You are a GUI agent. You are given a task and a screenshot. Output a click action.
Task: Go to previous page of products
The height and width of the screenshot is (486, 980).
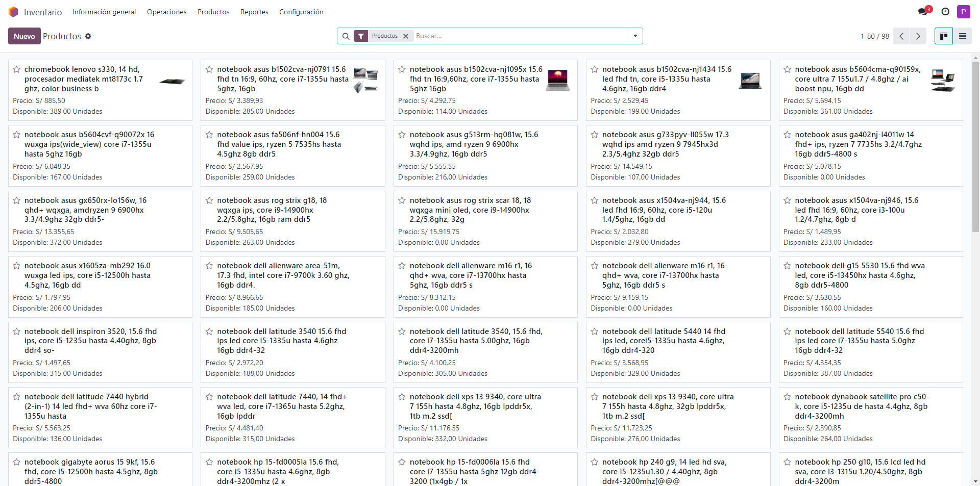click(x=901, y=36)
